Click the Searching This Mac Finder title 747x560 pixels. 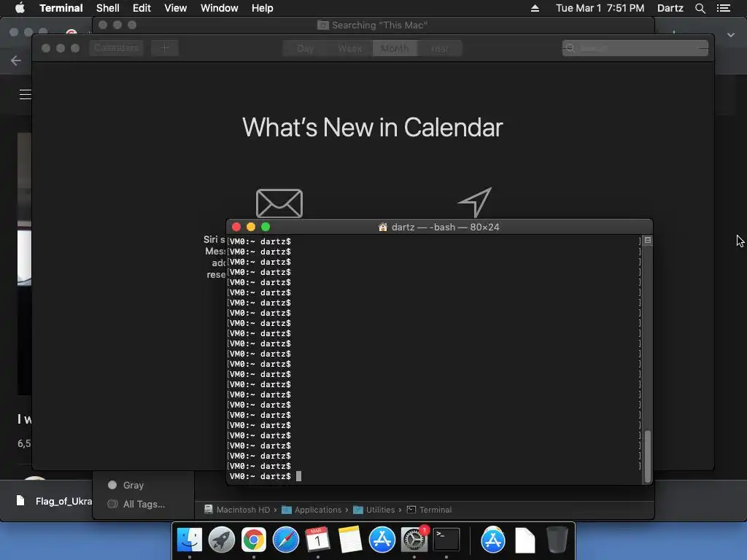tap(379, 25)
